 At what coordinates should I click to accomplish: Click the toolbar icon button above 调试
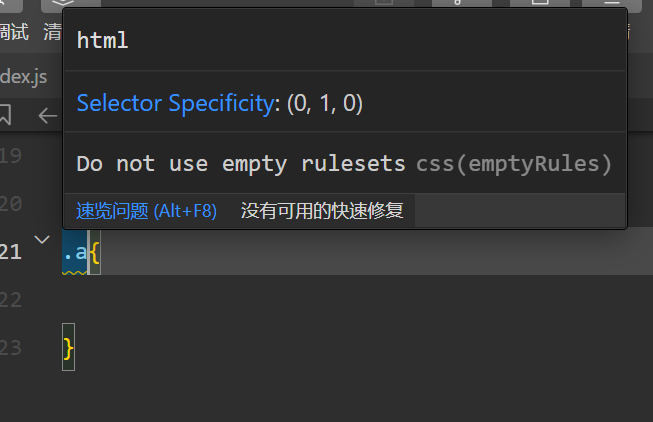(10, 5)
